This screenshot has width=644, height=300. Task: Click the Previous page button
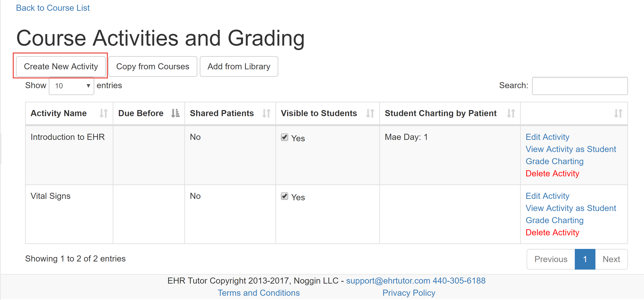pyautogui.click(x=551, y=259)
